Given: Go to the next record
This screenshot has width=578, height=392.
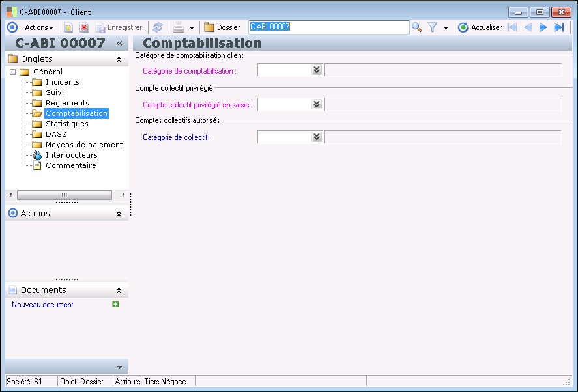Looking at the screenshot, I should (543, 27).
